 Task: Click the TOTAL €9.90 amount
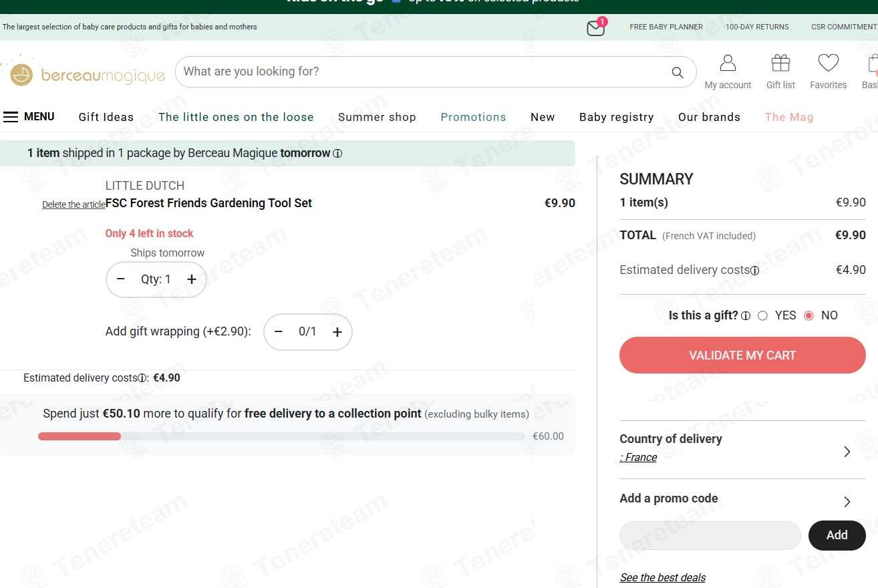(851, 235)
